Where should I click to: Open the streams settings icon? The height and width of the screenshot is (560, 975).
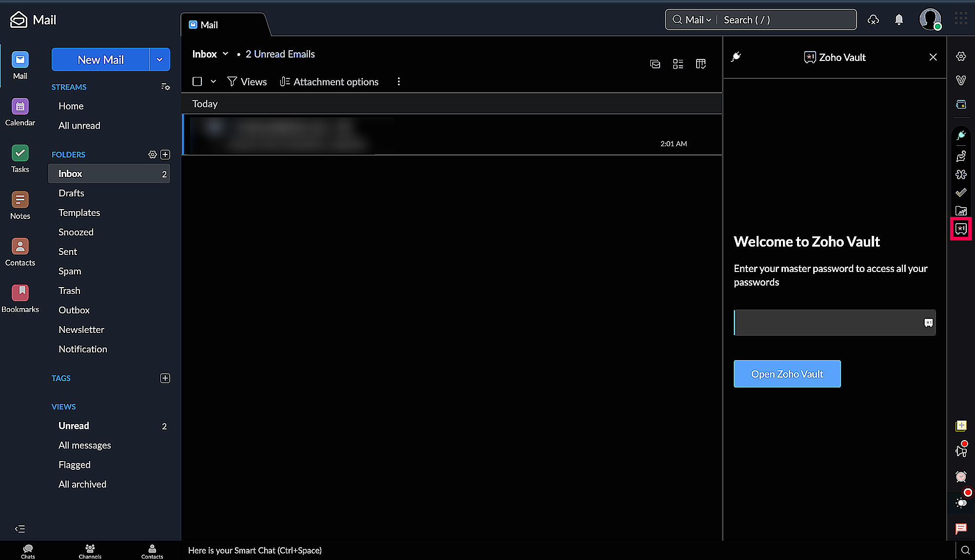[x=165, y=87]
